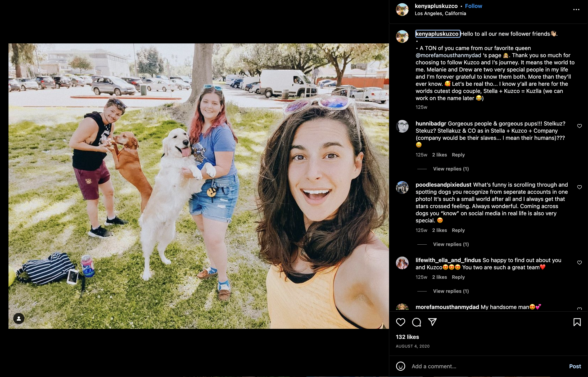Like lifewith_ella_and_findus comment heart
588x377 pixels.
(579, 263)
